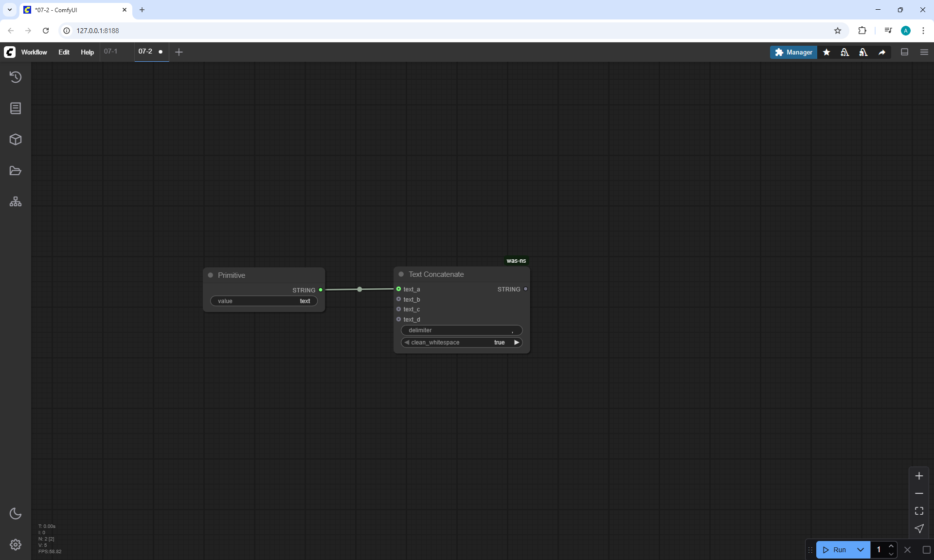Toggle clean_whitespace right arrow

(x=517, y=343)
